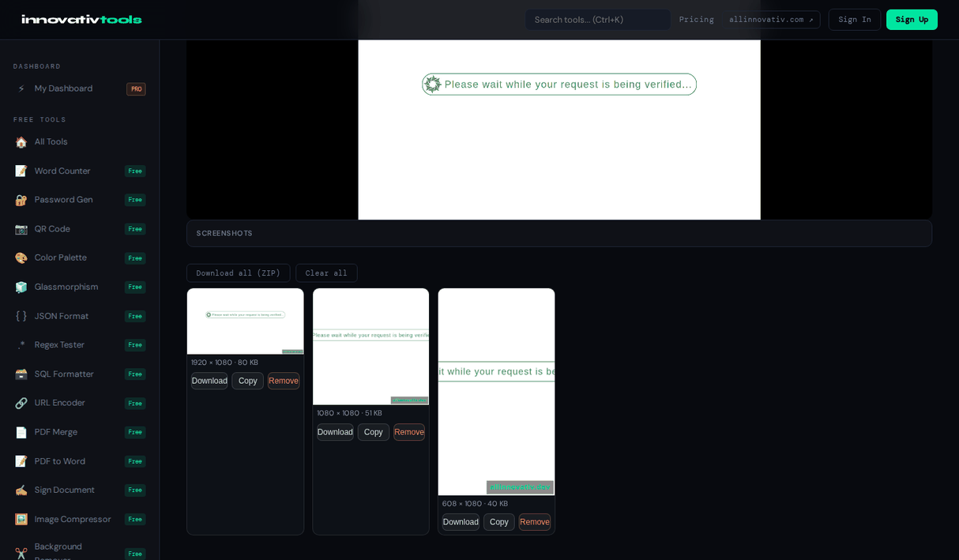Image resolution: width=959 pixels, height=560 pixels.
Task: Click the SQL Formatter database icon
Action: coord(21,374)
